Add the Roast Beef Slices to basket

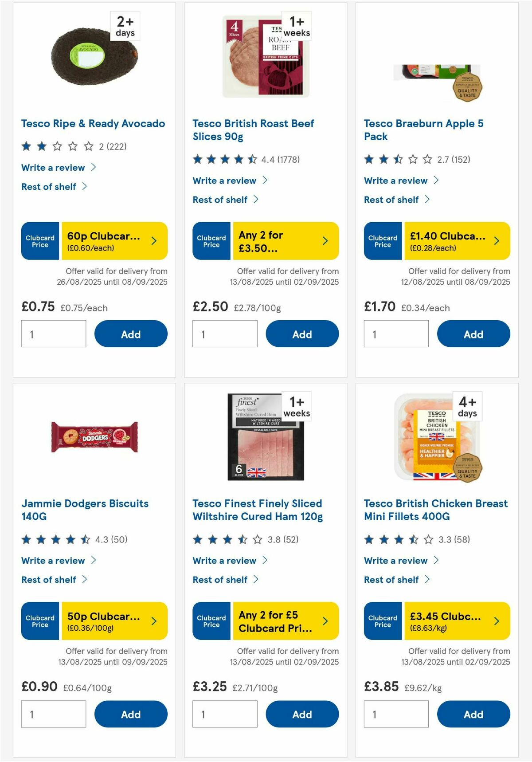[302, 334]
